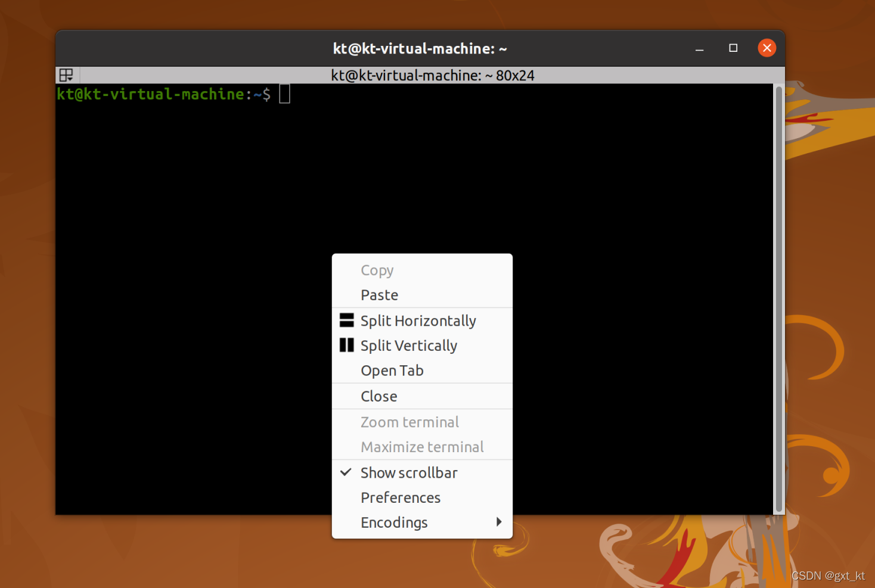The width and height of the screenshot is (875, 588).
Task: Choose Open Tab from the context menu
Action: click(392, 370)
